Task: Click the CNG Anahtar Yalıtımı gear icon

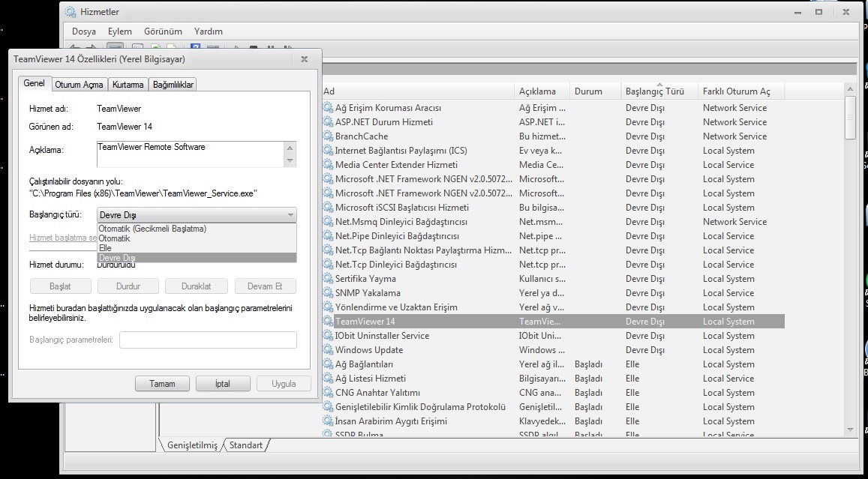Action: (x=329, y=393)
